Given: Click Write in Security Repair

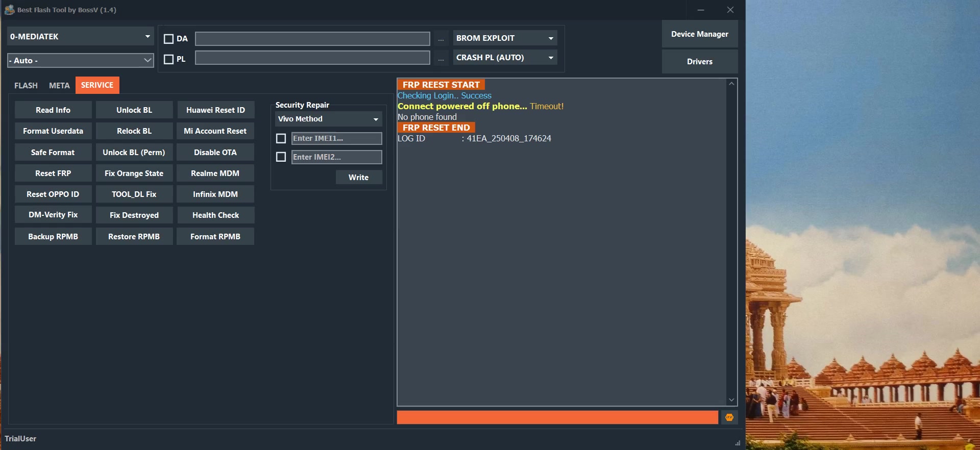Looking at the screenshot, I should coord(359,178).
